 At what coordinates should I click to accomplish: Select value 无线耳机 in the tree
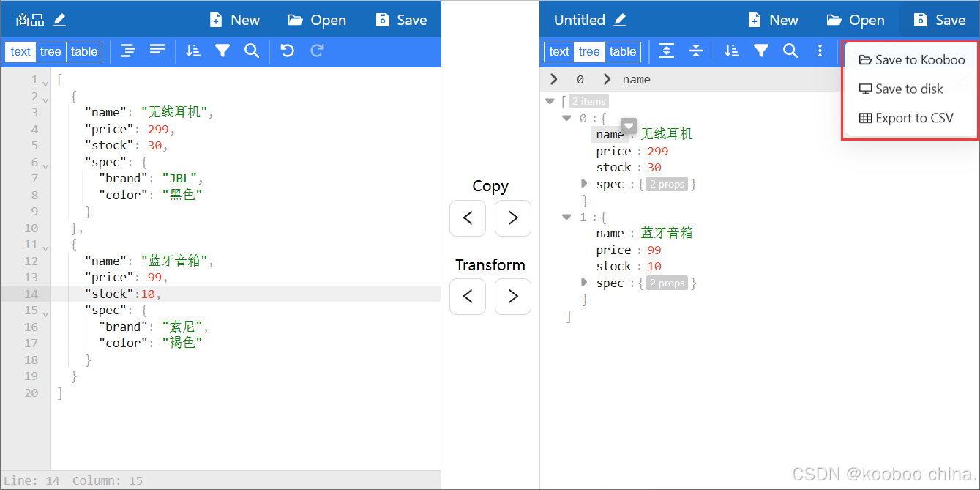667,134
